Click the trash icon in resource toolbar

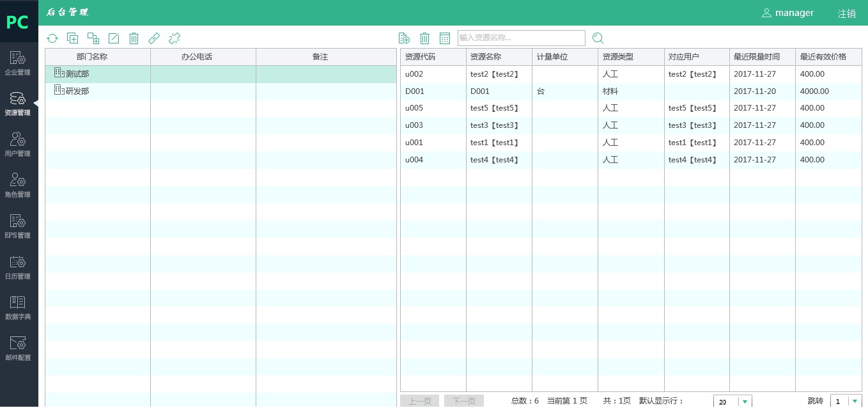click(x=424, y=38)
